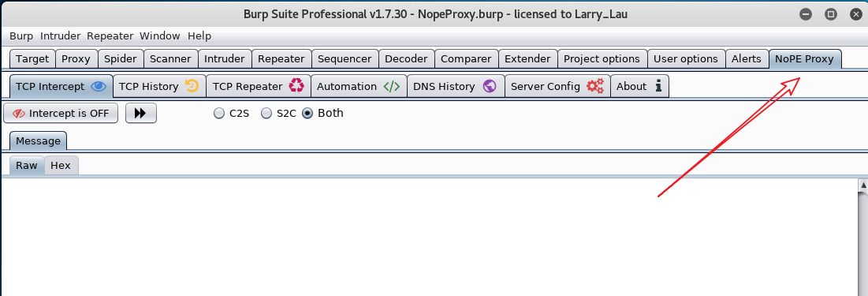The height and width of the screenshot is (296, 868).
Task: Open the User options tab
Action: tap(686, 58)
